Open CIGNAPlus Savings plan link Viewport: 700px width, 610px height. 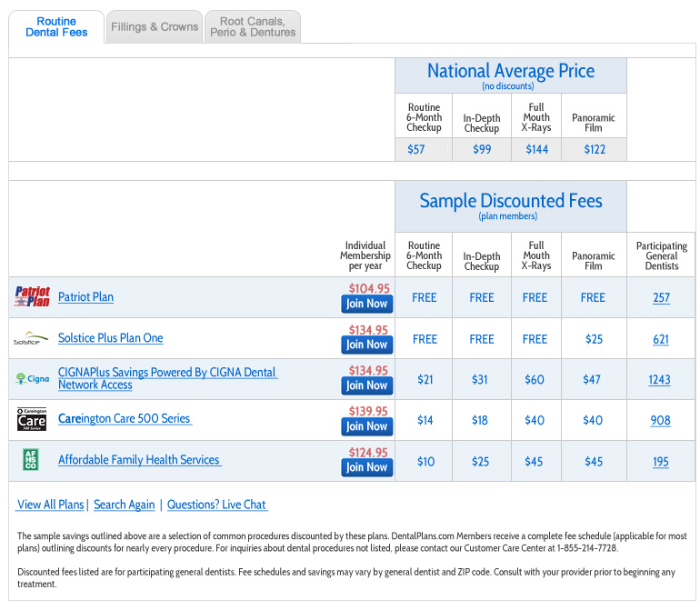point(168,378)
